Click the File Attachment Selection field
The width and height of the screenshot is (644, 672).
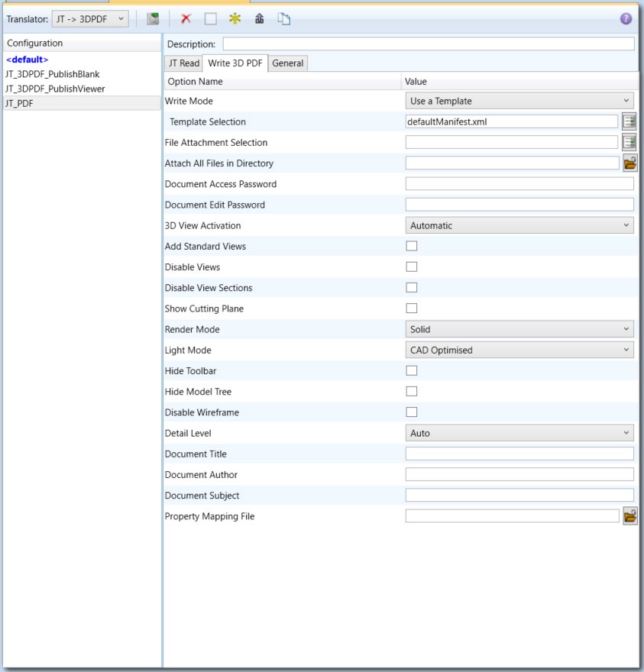pos(512,142)
